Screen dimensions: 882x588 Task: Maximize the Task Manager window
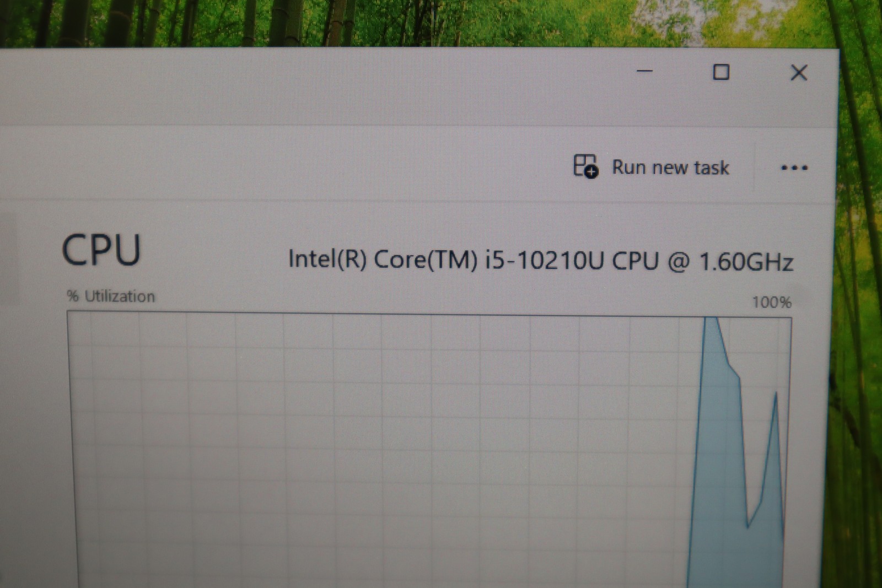tap(721, 72)
